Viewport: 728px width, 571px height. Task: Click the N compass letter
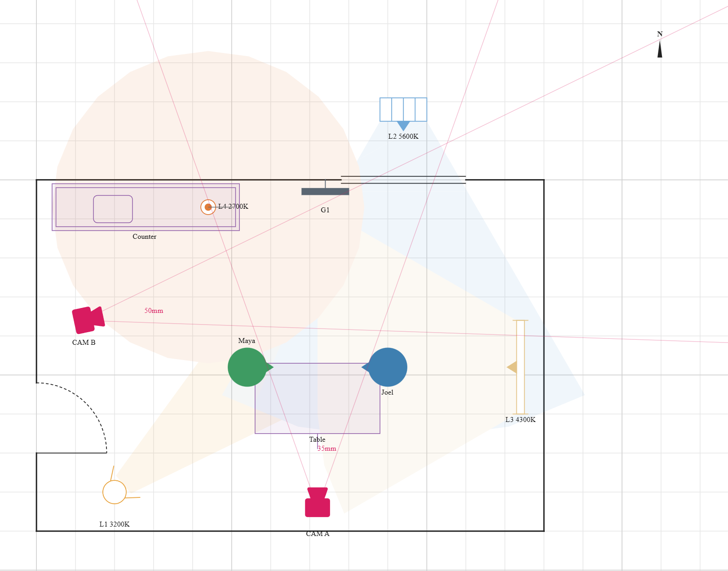coord(660,34)
